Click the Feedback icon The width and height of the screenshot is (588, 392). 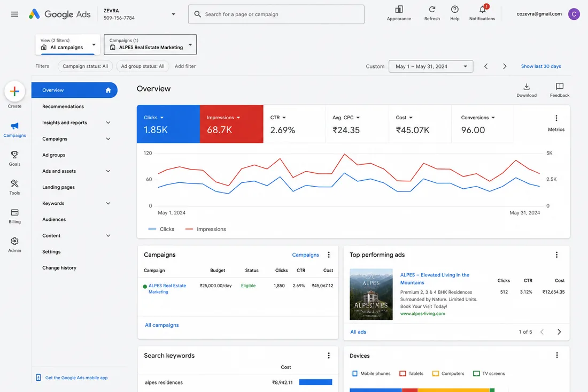click(x=560, y=87)
